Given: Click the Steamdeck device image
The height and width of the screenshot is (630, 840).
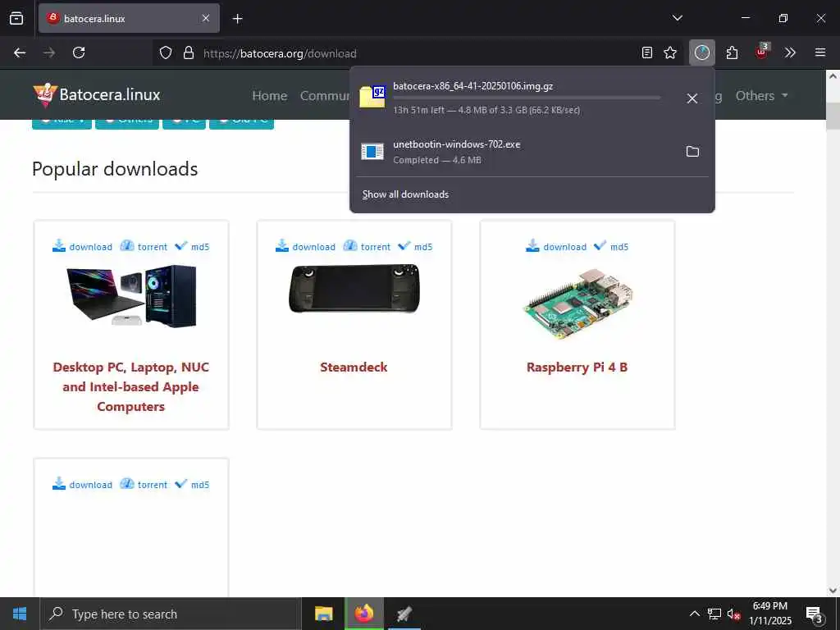Looking at the screenshot, I should 354,289.
